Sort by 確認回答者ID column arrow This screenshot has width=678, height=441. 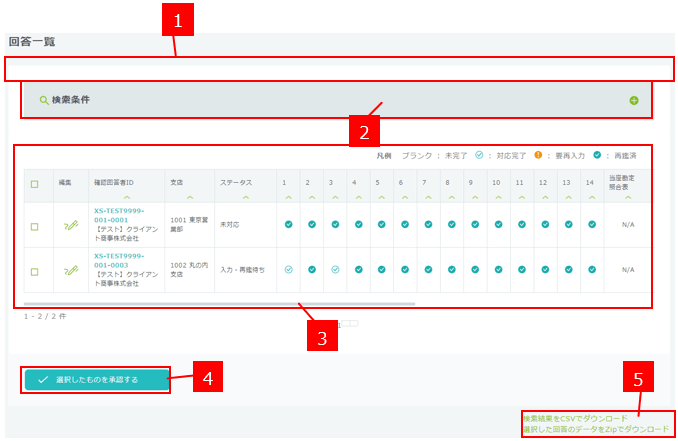[127, 197]
